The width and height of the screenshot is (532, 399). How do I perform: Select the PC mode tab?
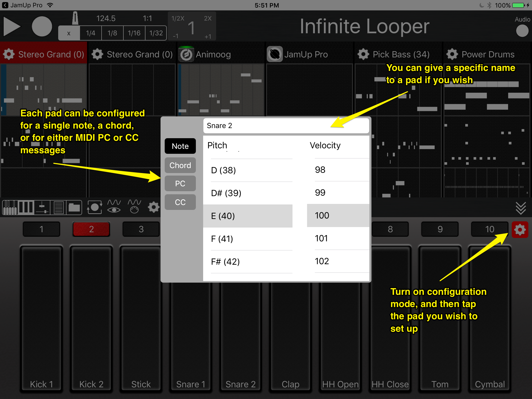(180, 183)
